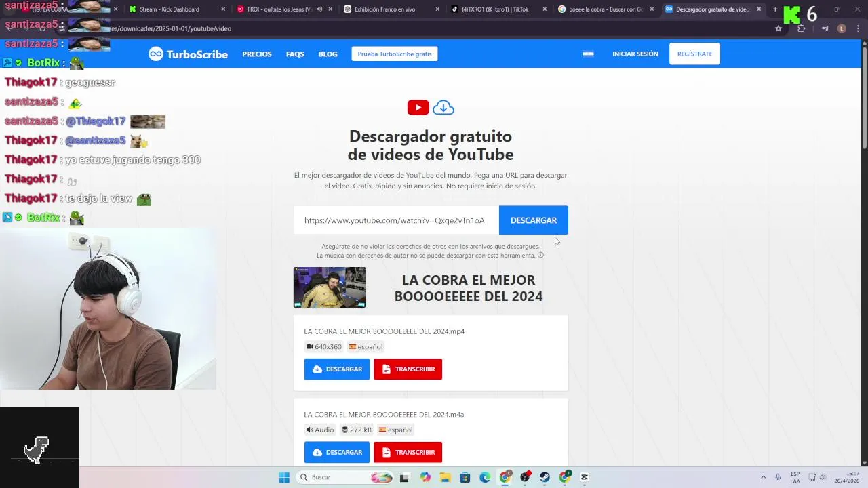868x488 pixels.
Task: Open File Explorer from the taskbar
Action: tap(446, 477)
